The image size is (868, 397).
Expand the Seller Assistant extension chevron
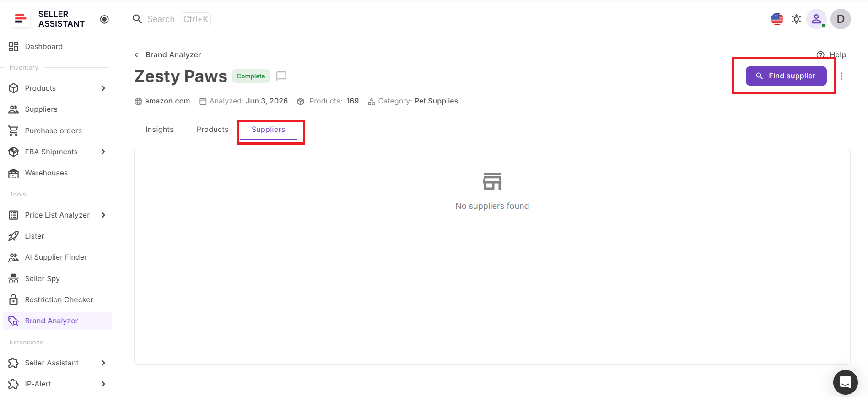103,363
